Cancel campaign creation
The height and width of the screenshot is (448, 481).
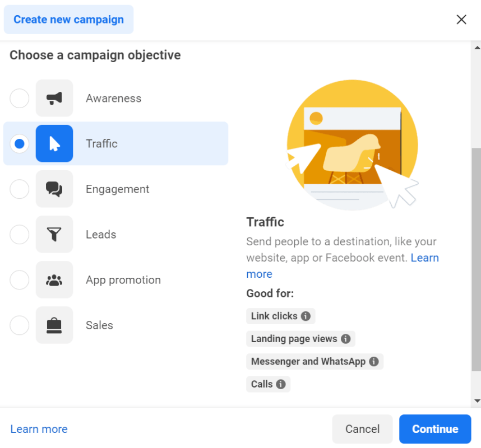362,429
